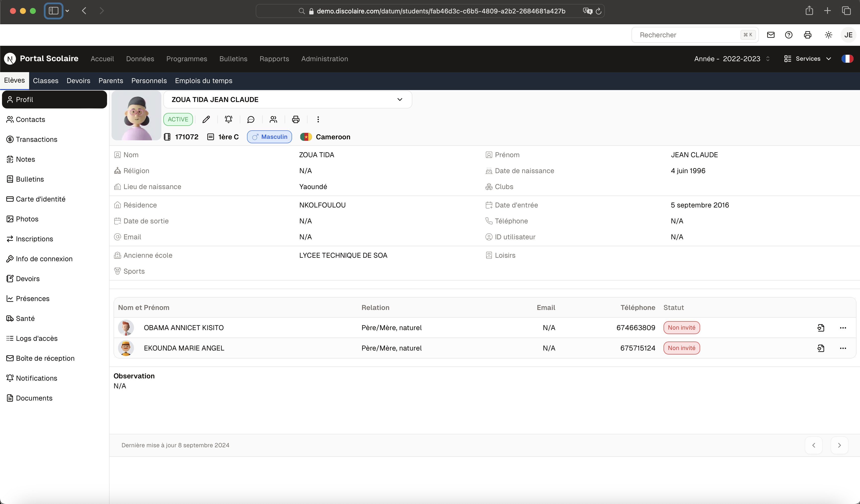Show Safari tab overview icon
This screenshot has width=860, height=504.
click(x=846, y=11)
